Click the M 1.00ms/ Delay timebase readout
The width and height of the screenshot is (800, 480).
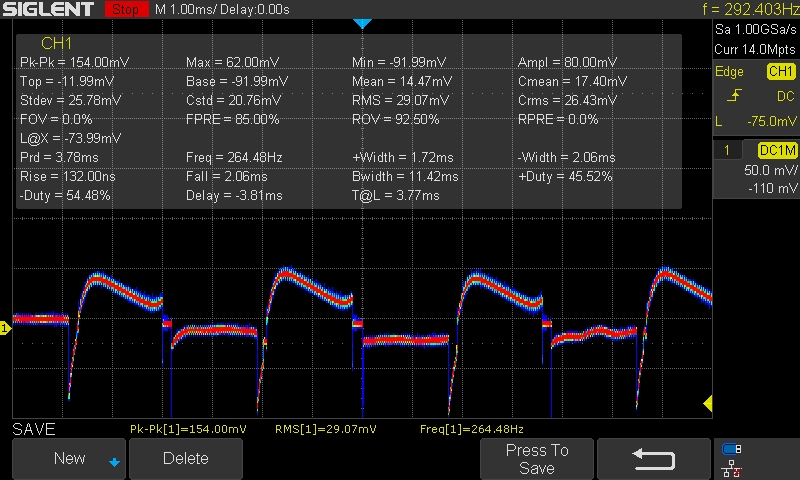click(x=222, y=9)
